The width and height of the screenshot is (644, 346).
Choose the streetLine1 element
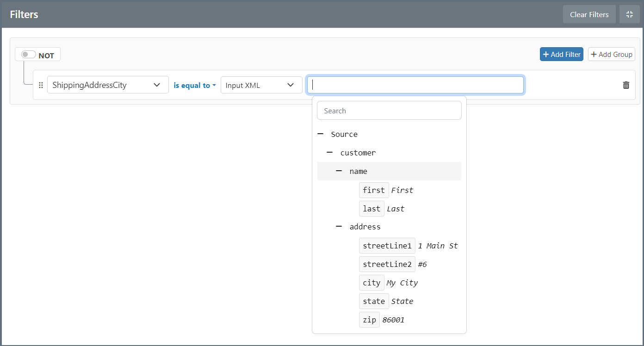click(x=387, y=246)
